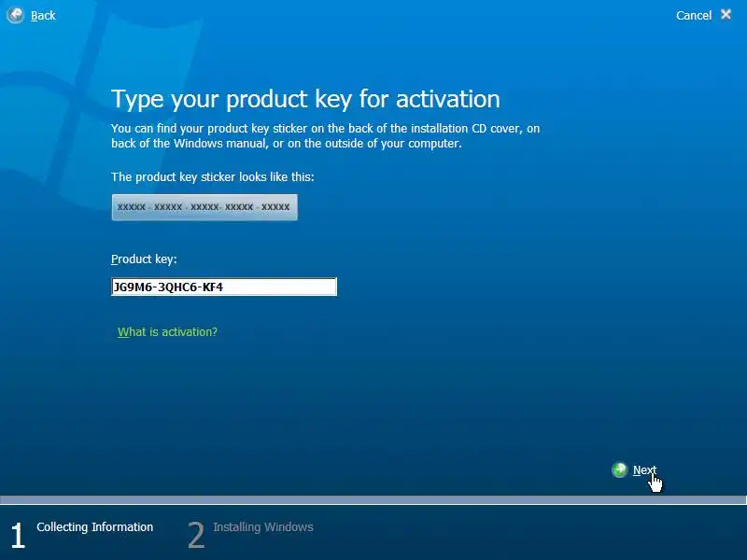Open the 'What is activation?' link
Viewport: 747px width, 560px height.
(167, 332)
